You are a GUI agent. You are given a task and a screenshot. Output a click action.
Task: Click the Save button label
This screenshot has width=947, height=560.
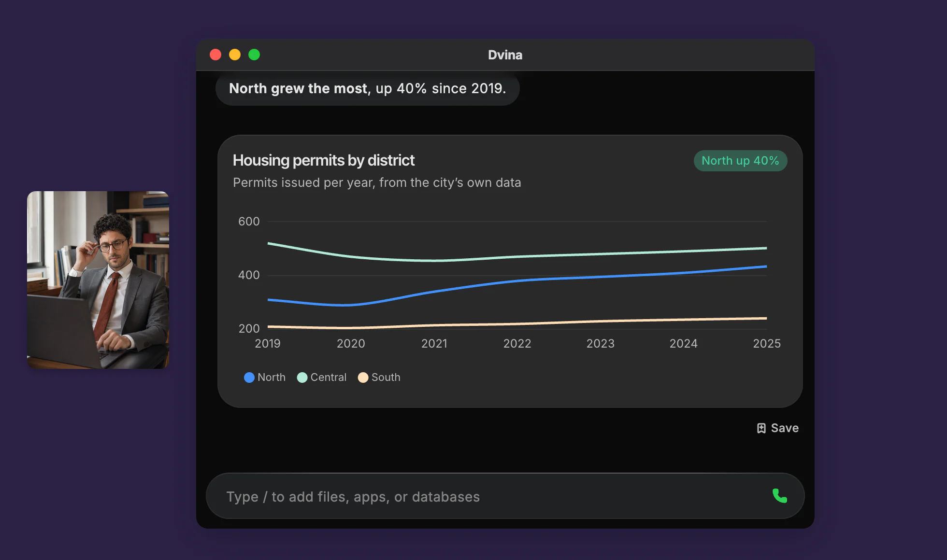tap(785, 428)
